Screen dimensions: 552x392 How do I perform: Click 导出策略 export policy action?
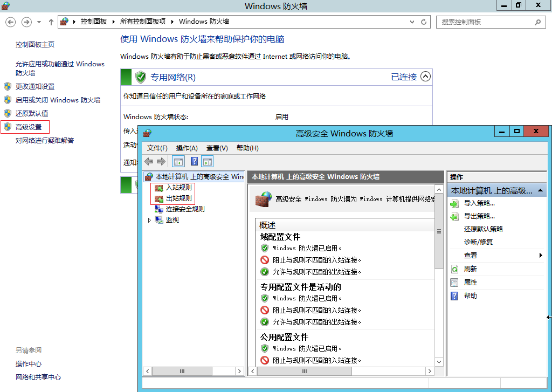(479, 216)
